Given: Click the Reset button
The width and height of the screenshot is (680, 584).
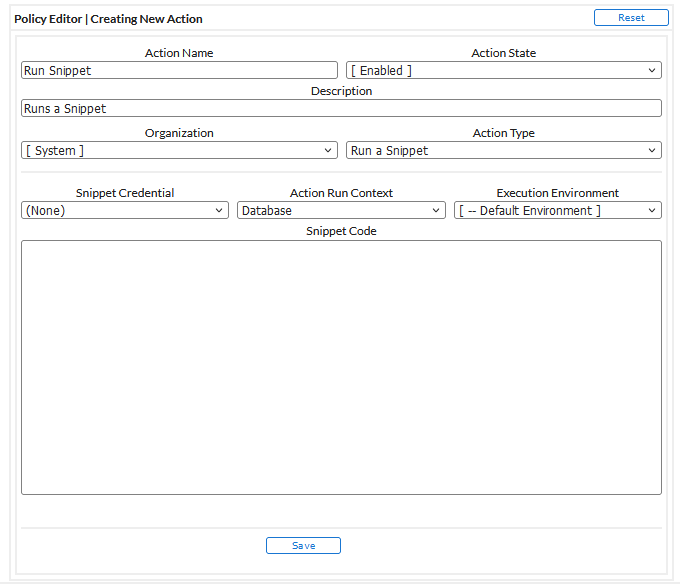Looking at the screenshot, I should (631, 18).
